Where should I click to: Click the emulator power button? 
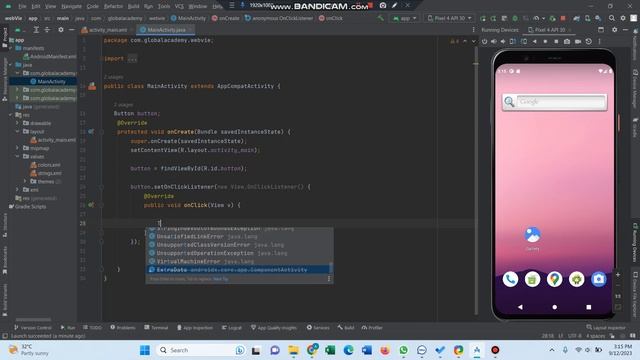tap(484, 41)
